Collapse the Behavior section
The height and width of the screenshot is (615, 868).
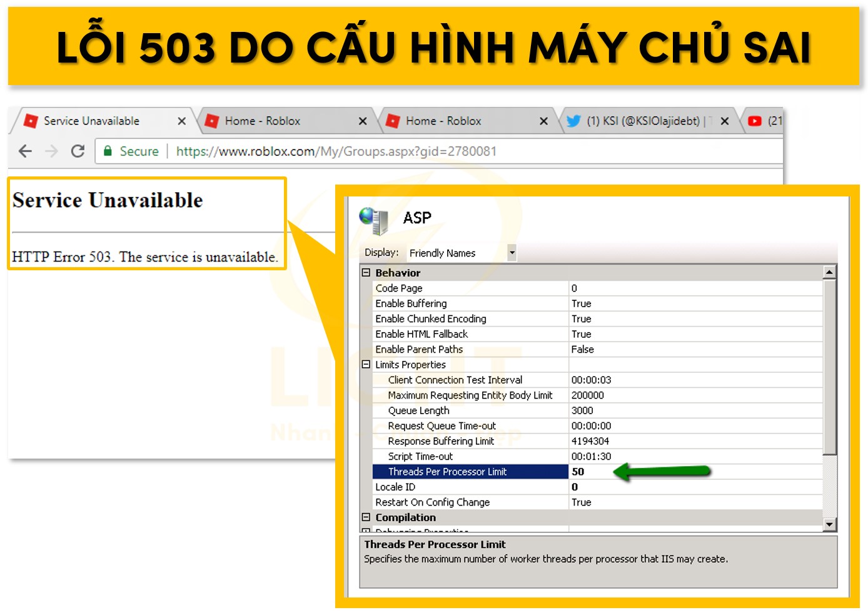point(366,273)
